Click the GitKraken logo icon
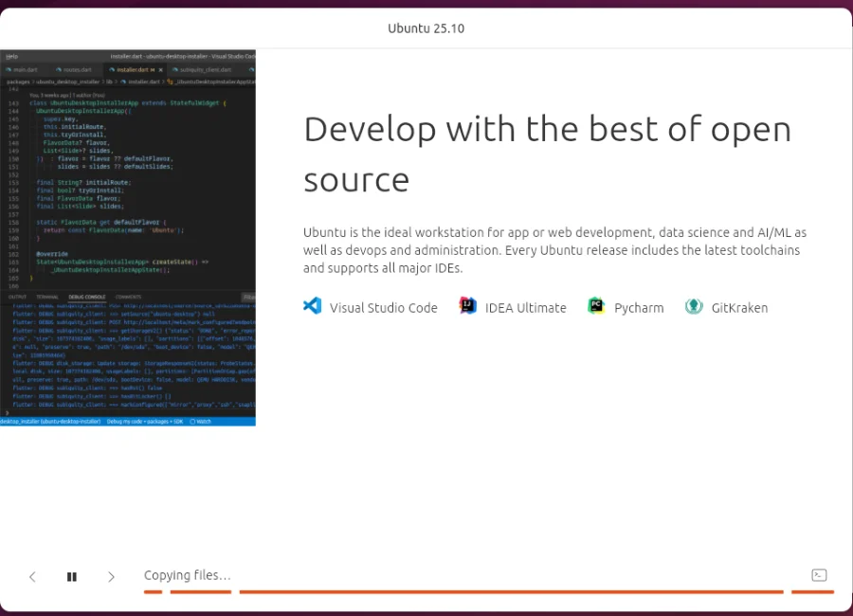This screenshot has width=853, height=616. click(694, 306)
